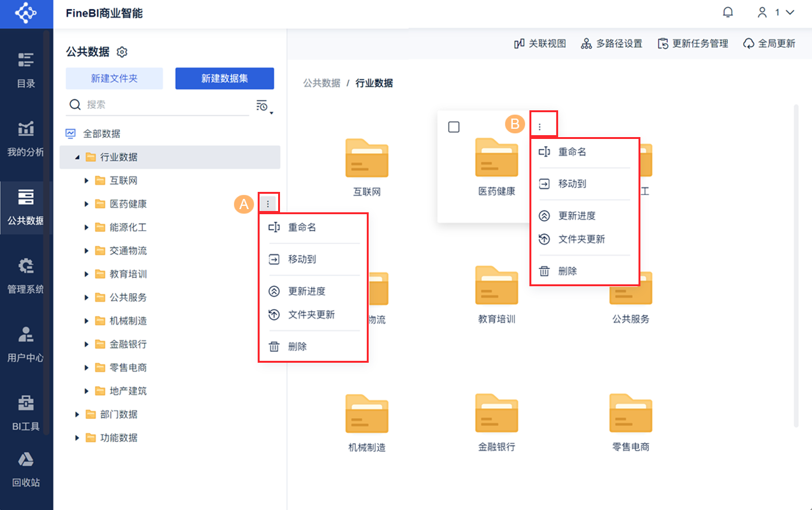812x510 pixels.
Task: Choose 移动到 in the tree context menu
Action: click(x=313, y=259)
